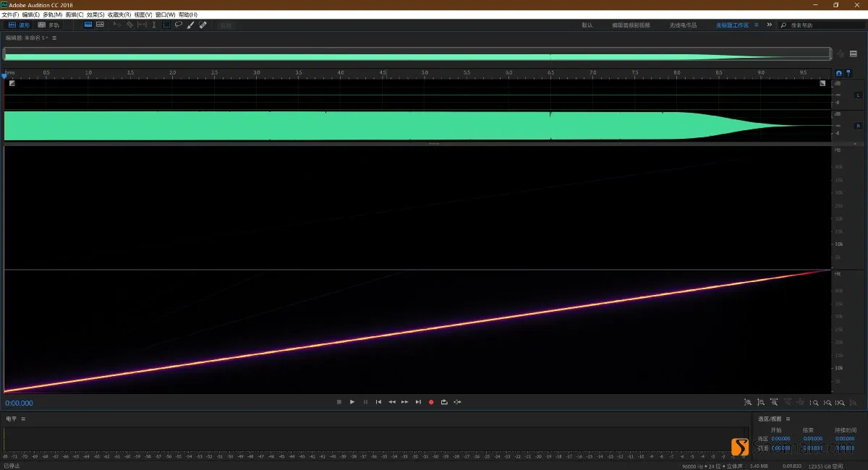Viewport: 868px width, 470px height.
Task: Toggle Loop Playback
Action: pyautogui.click(x=444, y=402)
